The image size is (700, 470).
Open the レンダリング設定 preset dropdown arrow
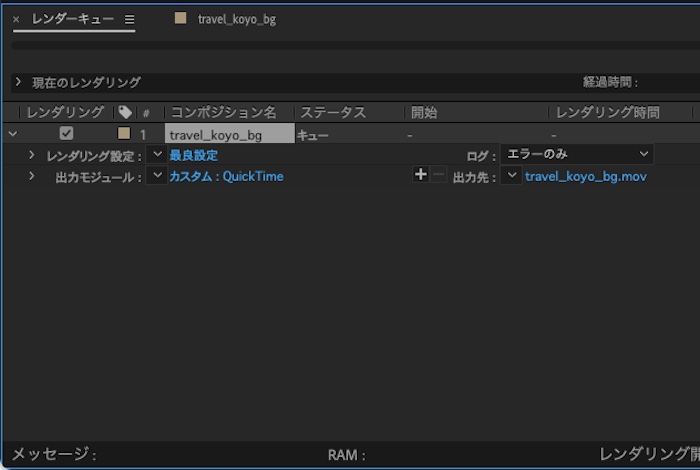(156, 155)
